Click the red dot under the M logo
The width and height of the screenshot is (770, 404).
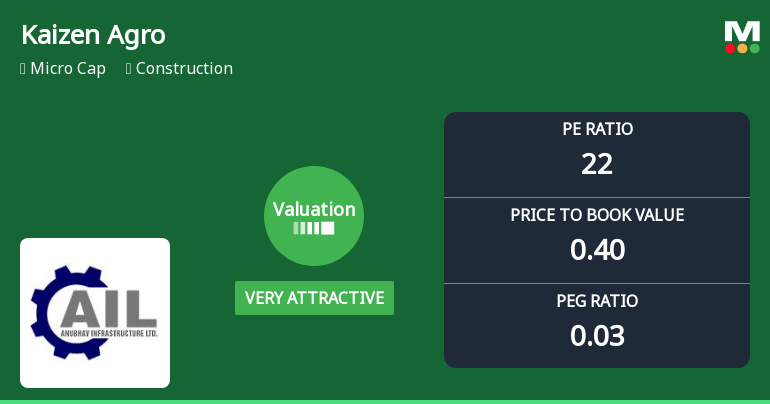730,48
